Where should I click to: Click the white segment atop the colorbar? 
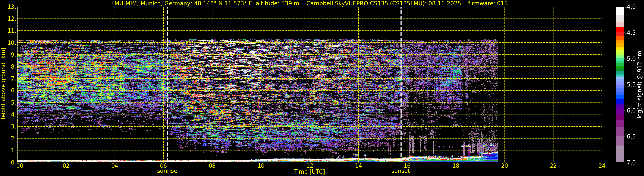pyautogui.click(x=620, y=11)
